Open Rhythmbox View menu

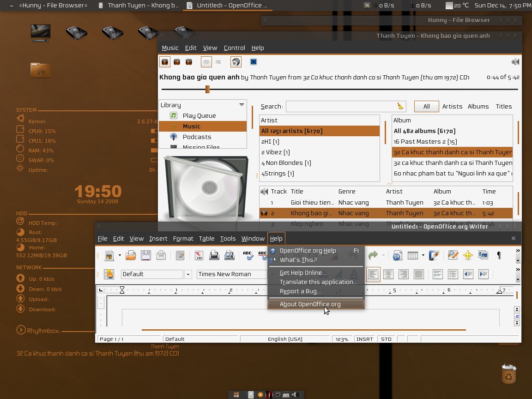coord(210,48)
